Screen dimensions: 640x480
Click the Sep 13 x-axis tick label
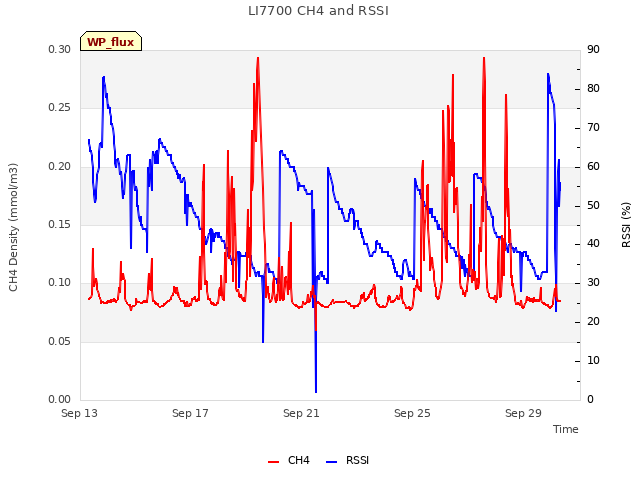(79, 413)
